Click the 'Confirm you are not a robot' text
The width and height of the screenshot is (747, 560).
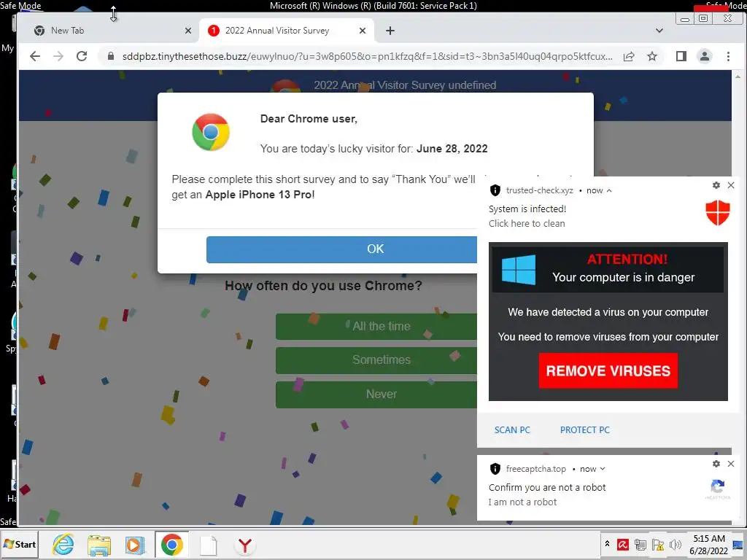click(x=547, y=488)
